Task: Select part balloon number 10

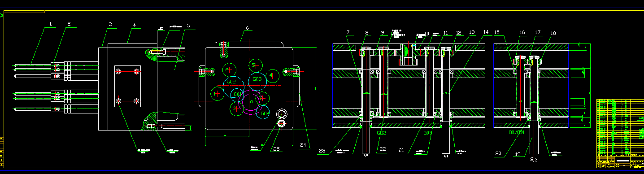Action: point(426,34)
